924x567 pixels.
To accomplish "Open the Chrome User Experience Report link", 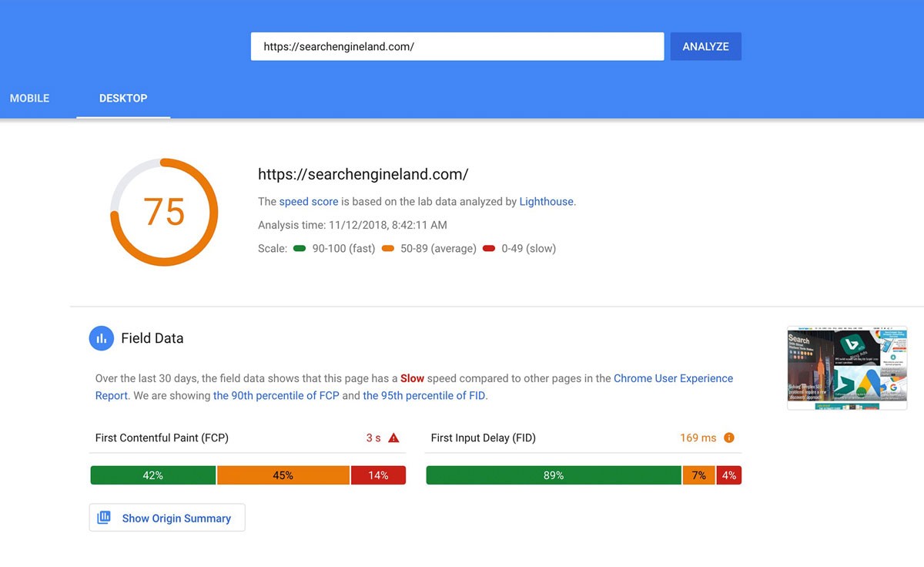I will click(x=673, y=378).
